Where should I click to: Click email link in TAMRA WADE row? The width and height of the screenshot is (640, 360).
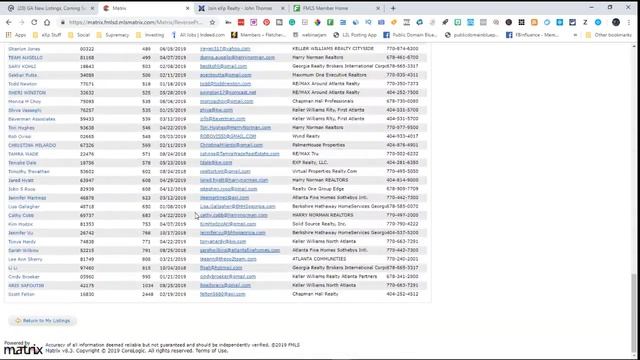pos(240,154)
